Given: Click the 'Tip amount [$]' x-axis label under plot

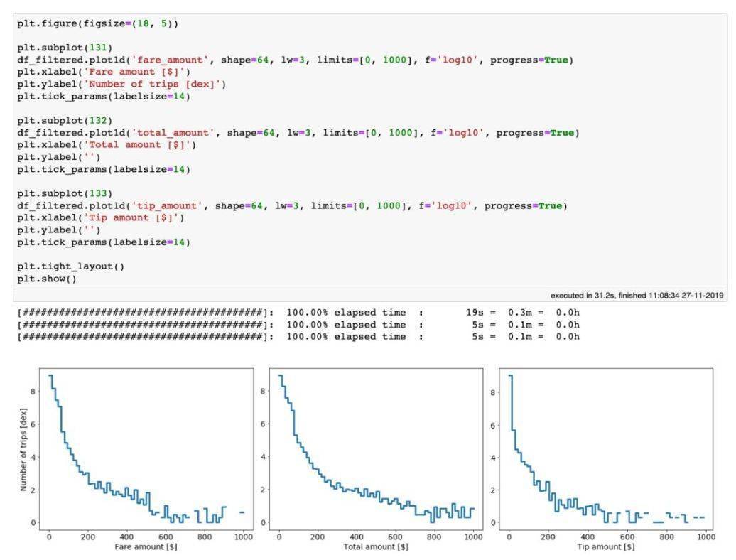Looking at the screenshot, I should point(606,547).
